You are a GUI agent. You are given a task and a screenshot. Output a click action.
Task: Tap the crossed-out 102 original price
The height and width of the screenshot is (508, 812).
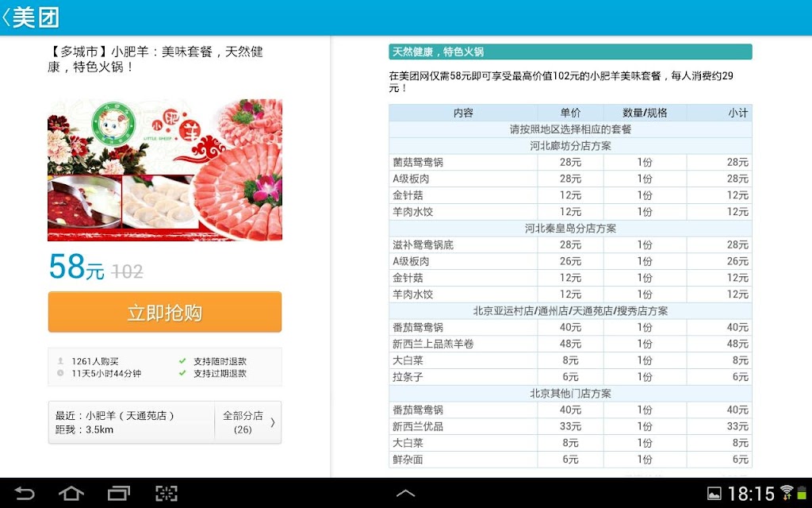(127, 271)
